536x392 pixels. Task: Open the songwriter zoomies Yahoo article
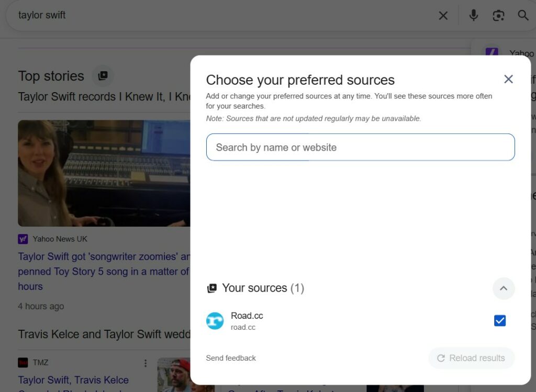click(104, 271)
